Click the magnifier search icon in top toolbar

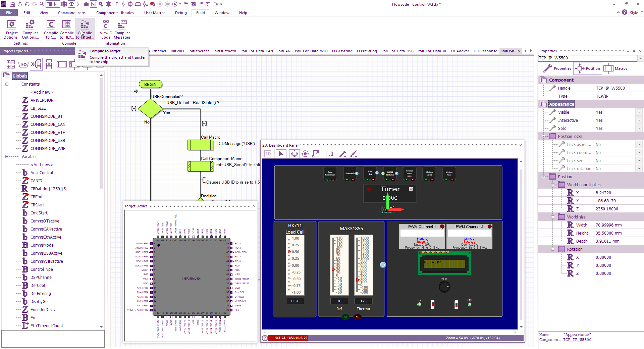42,4
